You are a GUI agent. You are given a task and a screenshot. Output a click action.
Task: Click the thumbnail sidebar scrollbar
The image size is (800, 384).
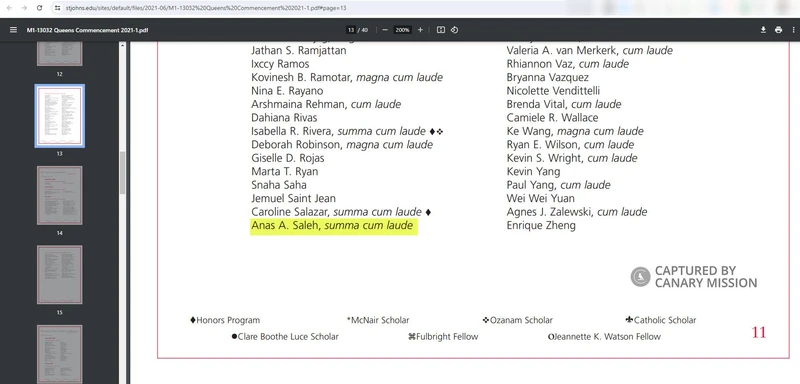(122, 173)
